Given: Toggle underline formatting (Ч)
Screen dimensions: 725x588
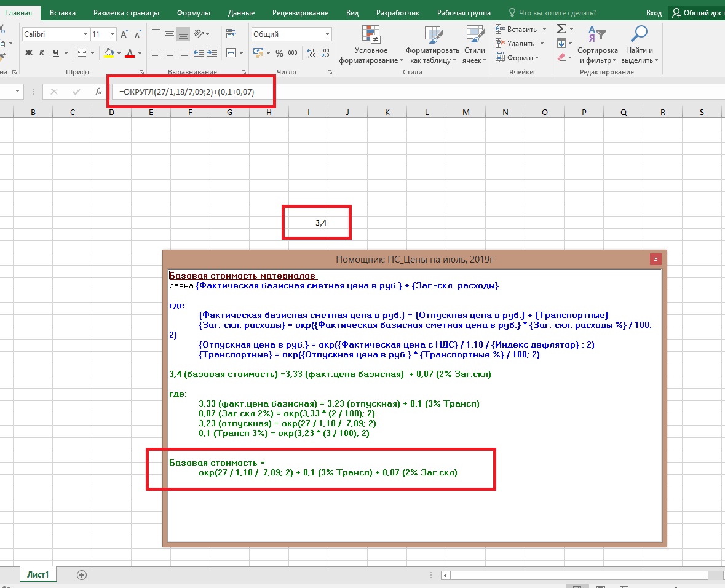Looking at the screenshot, I should pyautogui.click(x=56, y=53).
